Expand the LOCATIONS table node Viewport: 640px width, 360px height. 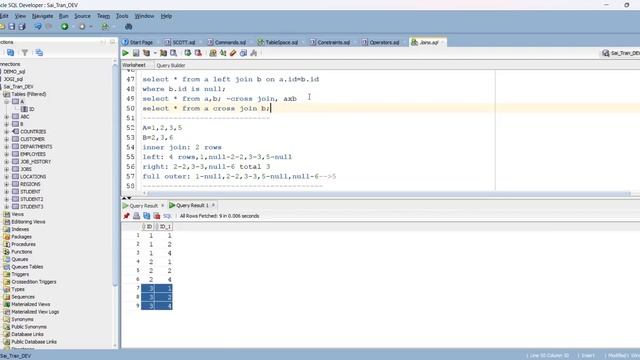[7, 177]
